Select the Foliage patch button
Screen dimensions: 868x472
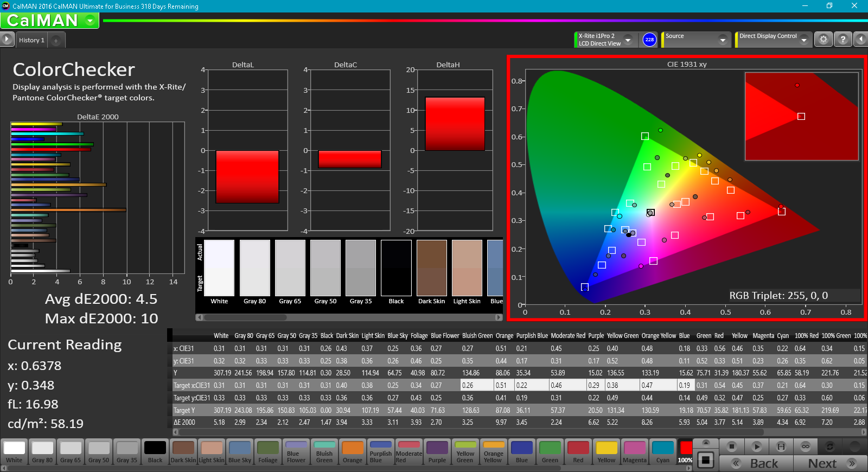tap(268, 451)
